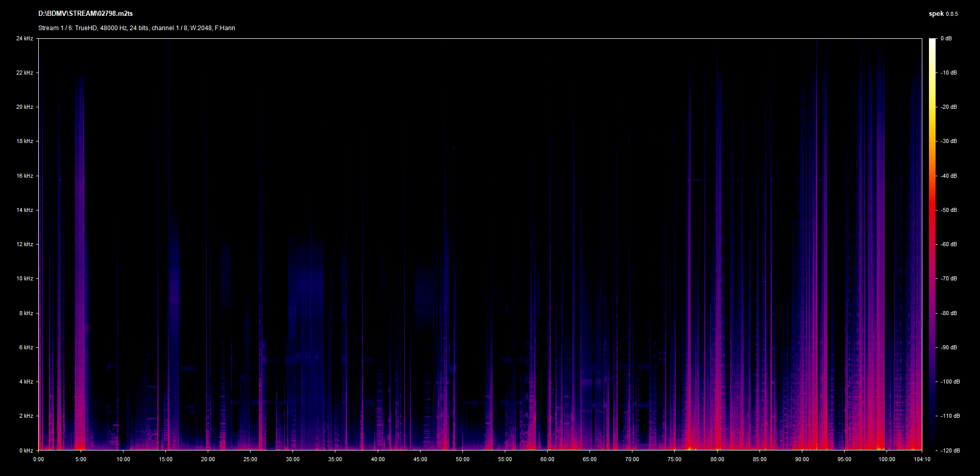Click the 10 kHz frequency axis label

point(24,278)
